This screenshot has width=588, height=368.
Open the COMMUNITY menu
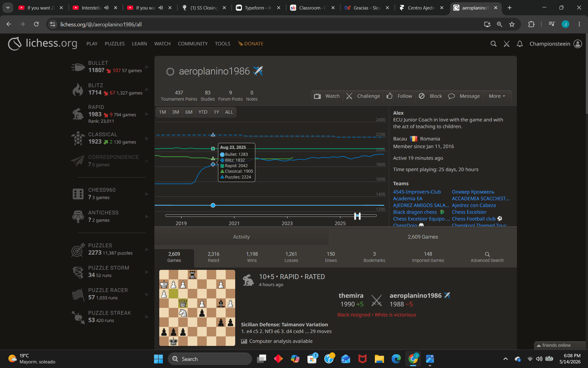coord(193,44)
